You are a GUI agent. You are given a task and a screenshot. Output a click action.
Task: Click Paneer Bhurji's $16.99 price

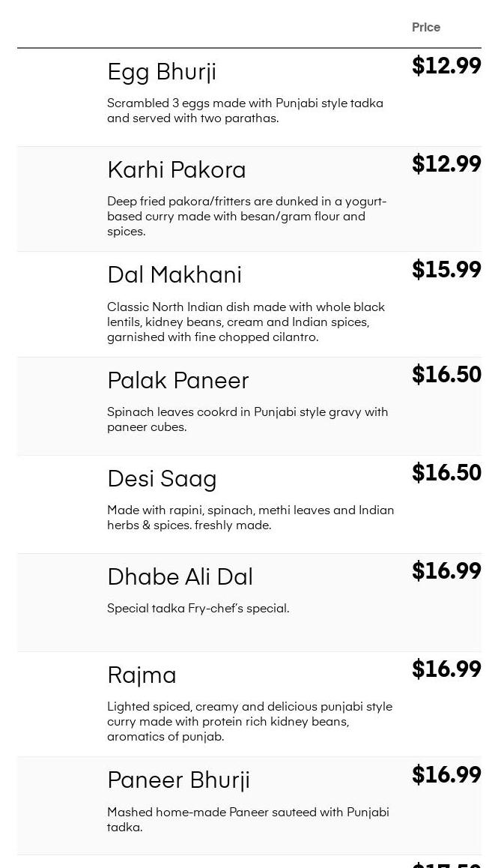pyautogui.click(x=446, y=775)
